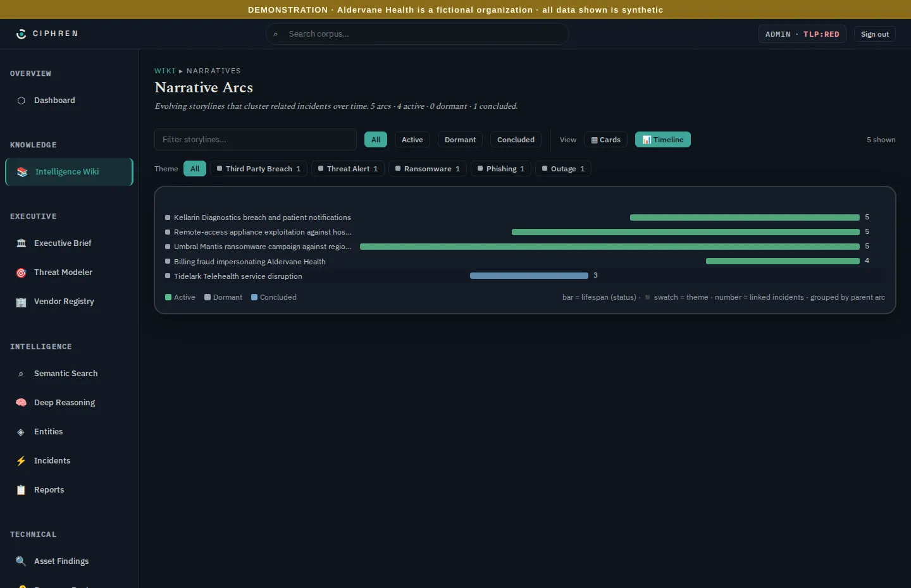Open the Kellarin Diagnostics breach arc
The image size is (911, 588).
point(262,217)
